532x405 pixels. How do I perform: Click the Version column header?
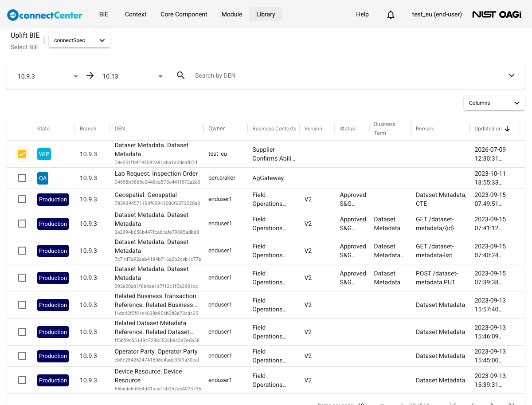[x=313, y=129]
